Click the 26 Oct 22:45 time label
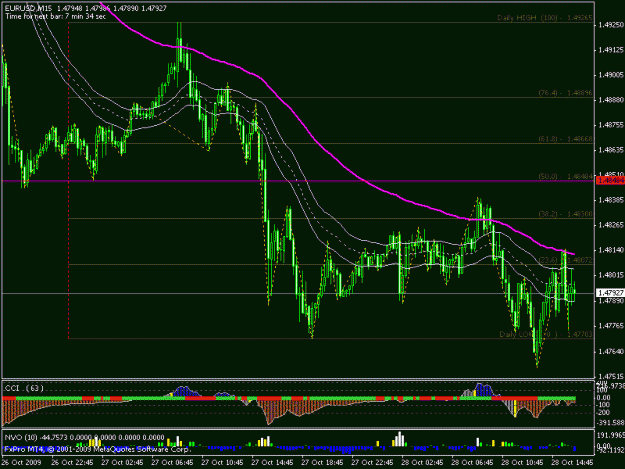Screen dimensions: 625x469 (73, 463)
